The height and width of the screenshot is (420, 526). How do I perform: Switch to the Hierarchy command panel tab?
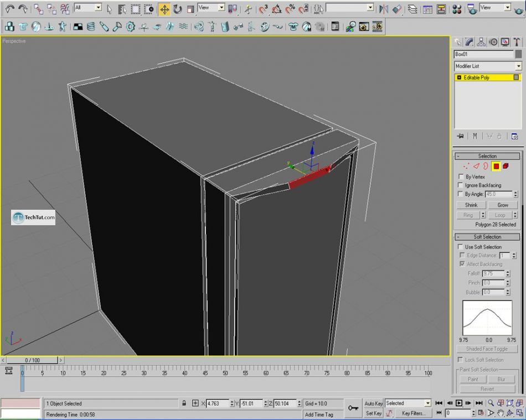tap(481, 42)
